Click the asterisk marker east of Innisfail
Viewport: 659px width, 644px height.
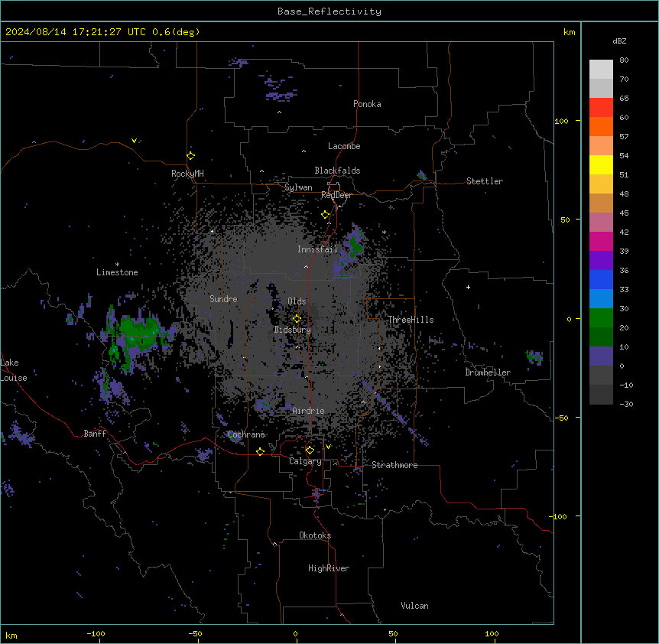point(384,232)
